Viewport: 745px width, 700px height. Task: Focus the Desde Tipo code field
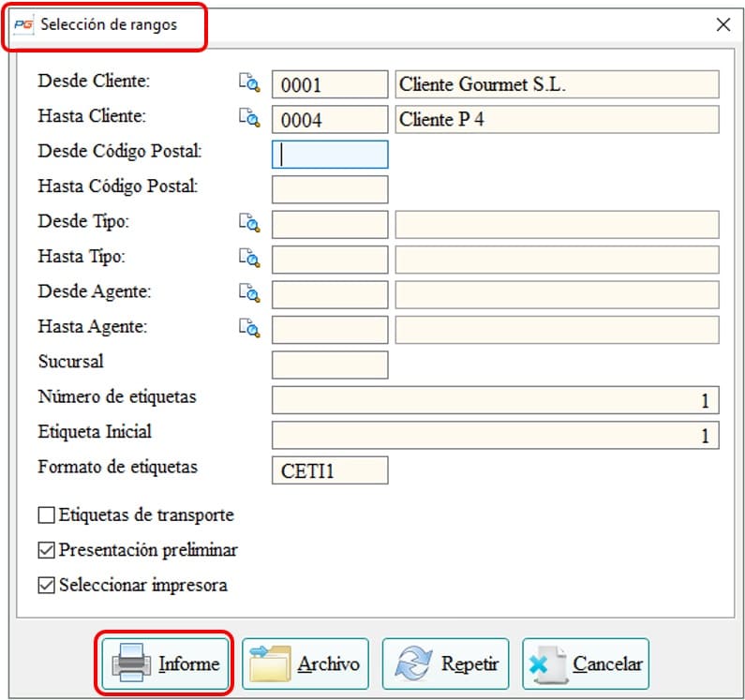(330, 225)
